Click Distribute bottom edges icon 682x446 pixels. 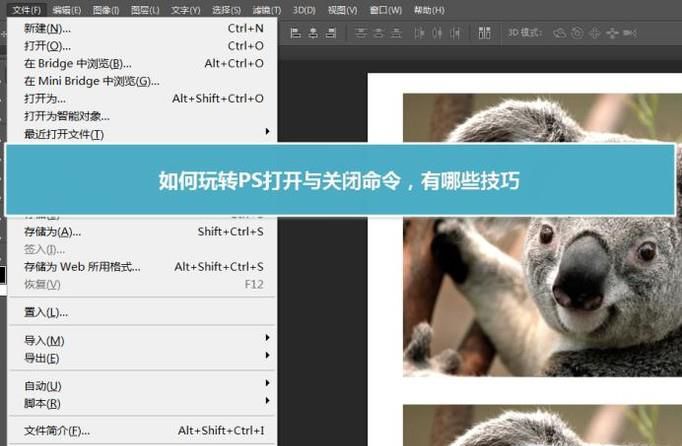click(396, 33)
